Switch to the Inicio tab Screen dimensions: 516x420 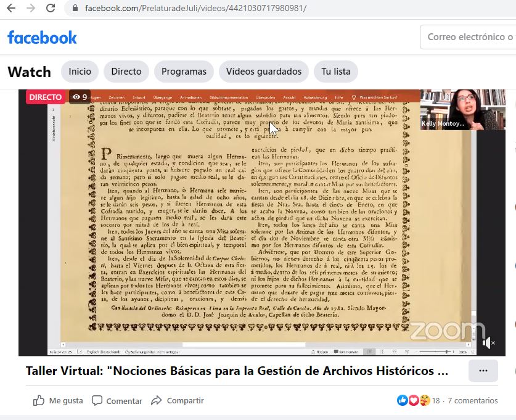[80, 72]
